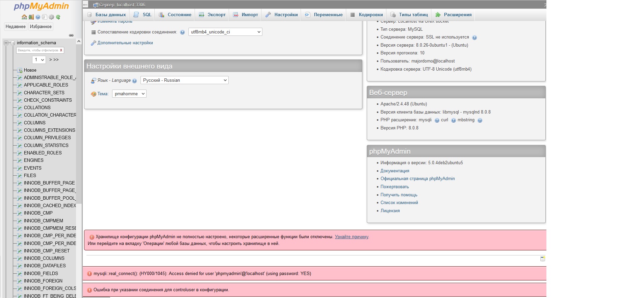Viewport: 644px width, 298px height.
Task: Click the table filter input field
Action: [x=38, y=50]
